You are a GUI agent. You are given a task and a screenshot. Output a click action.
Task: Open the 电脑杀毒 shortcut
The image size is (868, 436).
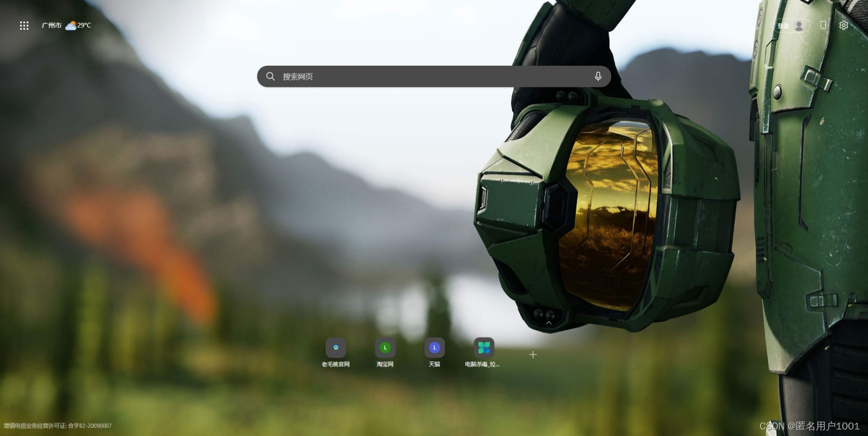point(483,352)
